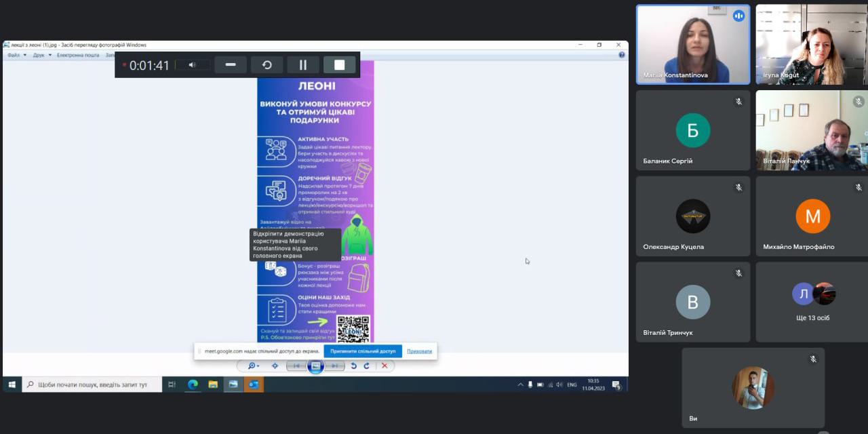This screenshot has width=868, height=434.
Task: Select Віталій Панчук's video tile
Action: (812, 130)
